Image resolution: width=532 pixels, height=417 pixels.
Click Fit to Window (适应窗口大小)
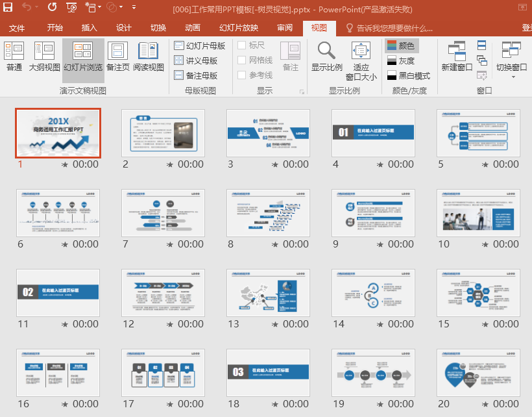361,61
